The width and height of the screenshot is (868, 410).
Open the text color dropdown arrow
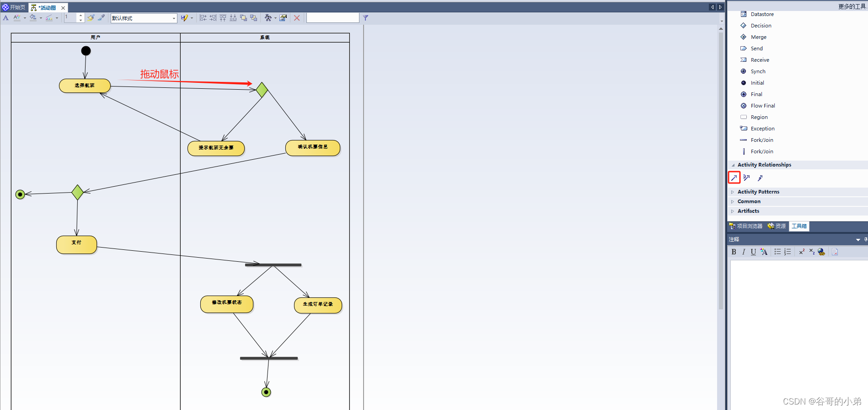click(25, 18)
